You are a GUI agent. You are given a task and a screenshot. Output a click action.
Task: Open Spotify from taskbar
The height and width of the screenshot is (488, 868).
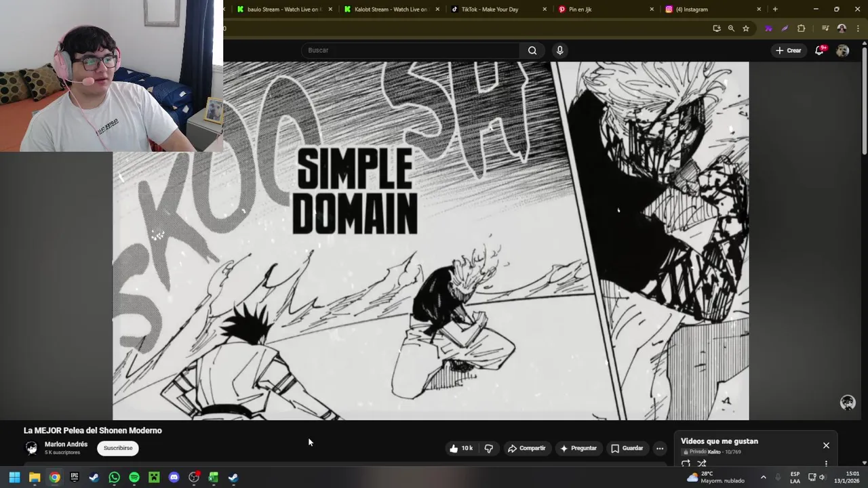[134, 478]
